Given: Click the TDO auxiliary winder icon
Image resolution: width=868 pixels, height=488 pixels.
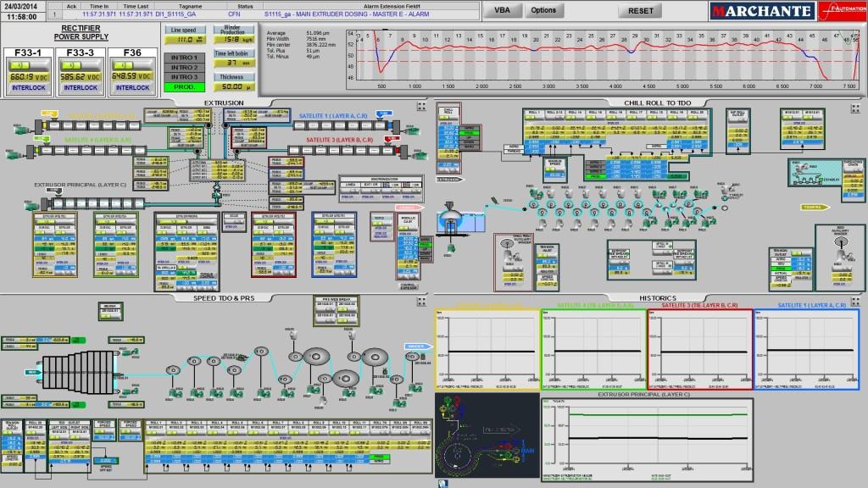Looking at the screenshot, I should pos(840,247).
